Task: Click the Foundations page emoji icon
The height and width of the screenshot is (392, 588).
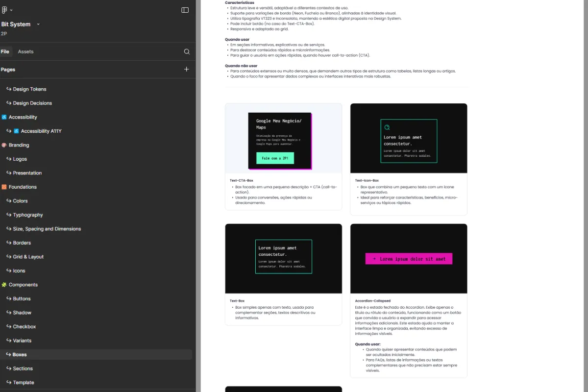Action: tap(4, 187)
